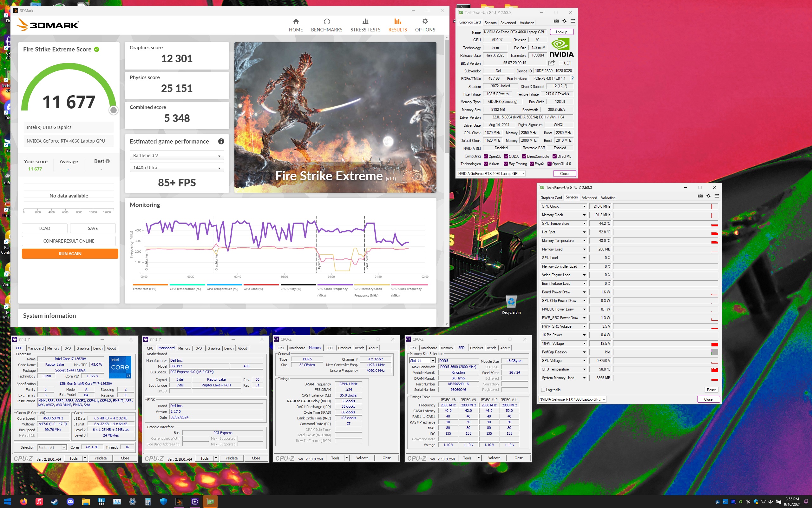Open the Tools dropdown arrow in CPU-Z CPU window

coord(85,458)
